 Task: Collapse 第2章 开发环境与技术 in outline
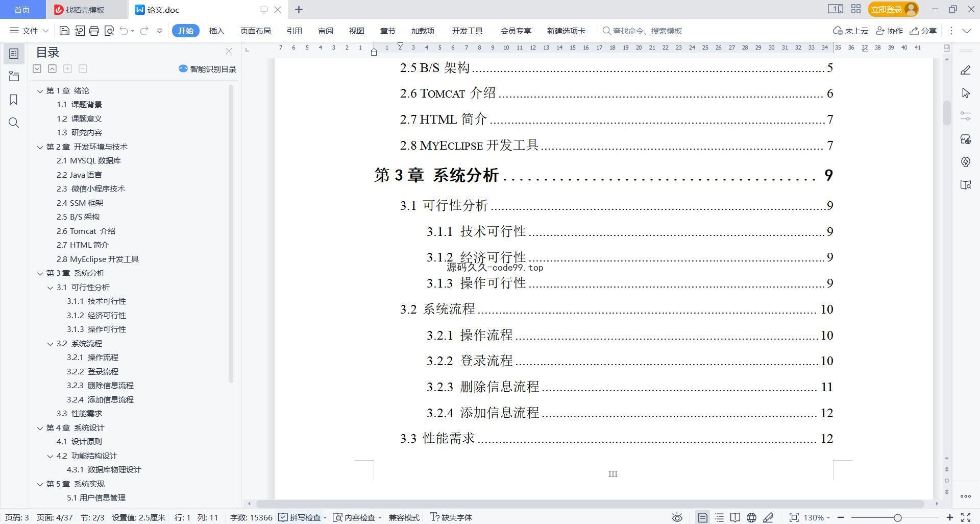click(40, 147)
